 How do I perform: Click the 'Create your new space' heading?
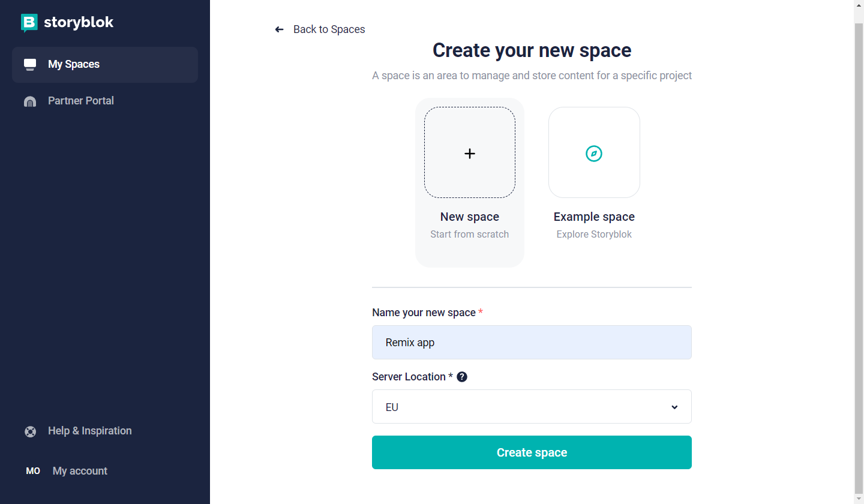(532, 50)
